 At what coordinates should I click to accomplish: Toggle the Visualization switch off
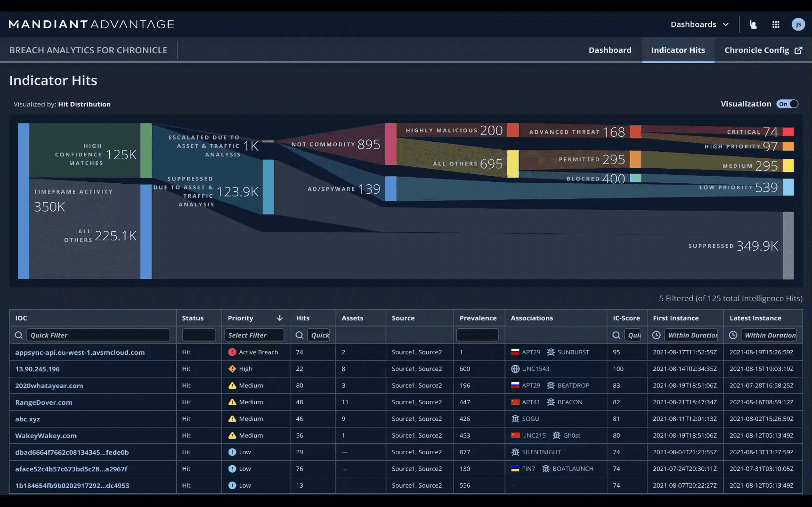coord(788,104)
